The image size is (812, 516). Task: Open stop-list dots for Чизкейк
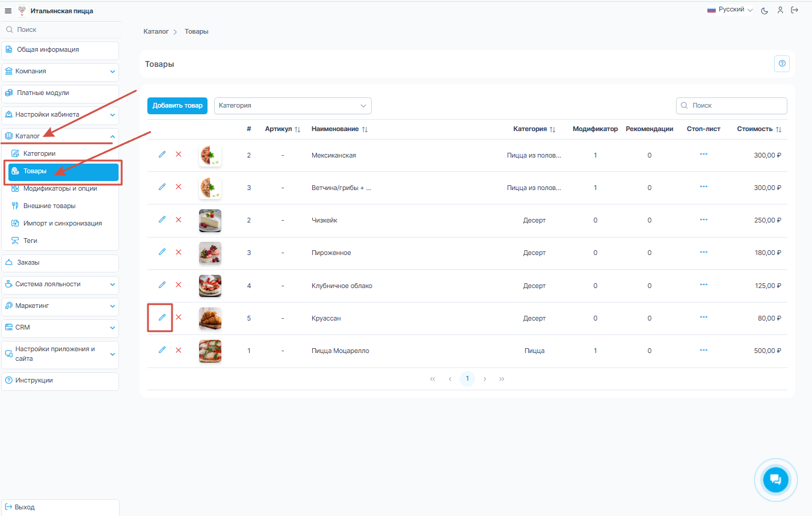[x=704, y=219]
